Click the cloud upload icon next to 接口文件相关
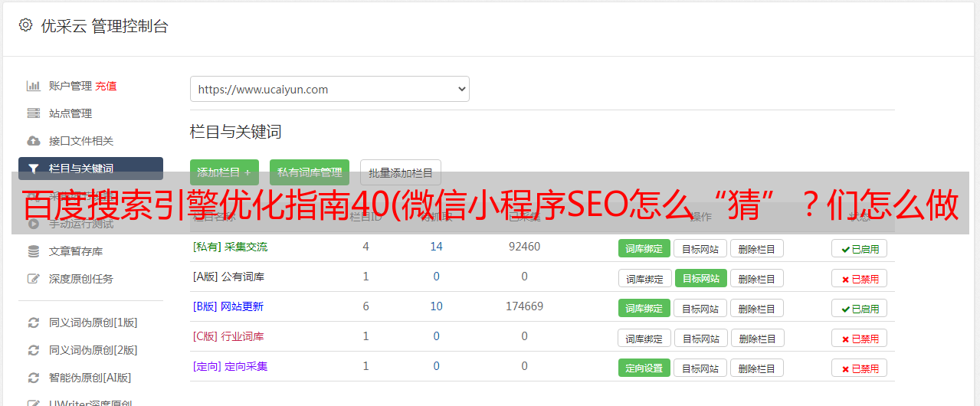980x406 pixels. (33, 141)
